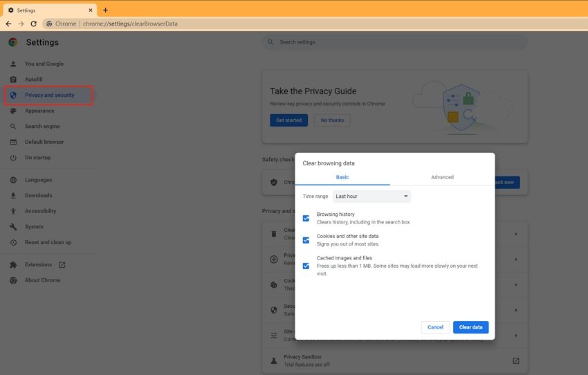Click the Reset and clean up icon
This screenshot has height=375, width=588.
13,243
